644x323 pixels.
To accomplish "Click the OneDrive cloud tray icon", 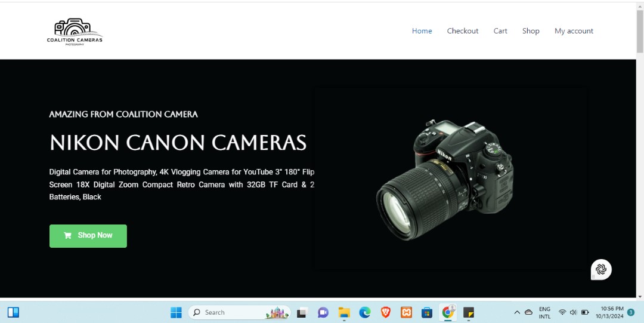I will [x=529, y=313].
